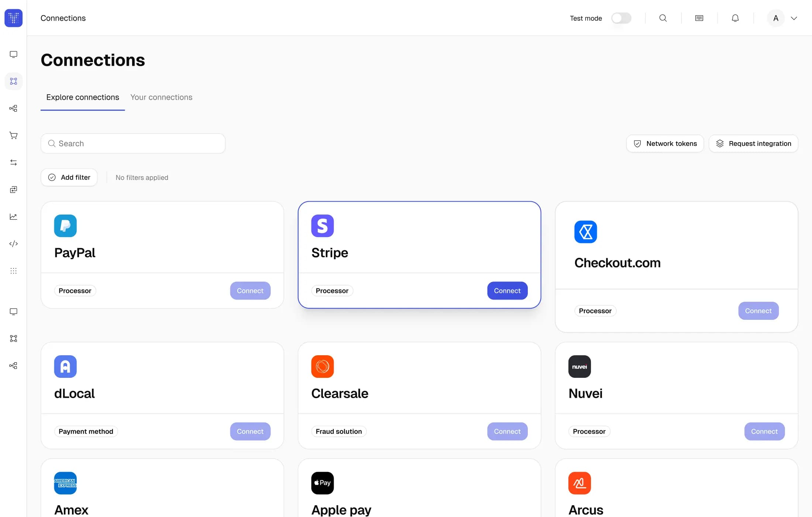Image resolution: width=812 pixels, height=517 pixels.
Task: Click Payment method tag on dLocal card
Action: coord(86,431)
